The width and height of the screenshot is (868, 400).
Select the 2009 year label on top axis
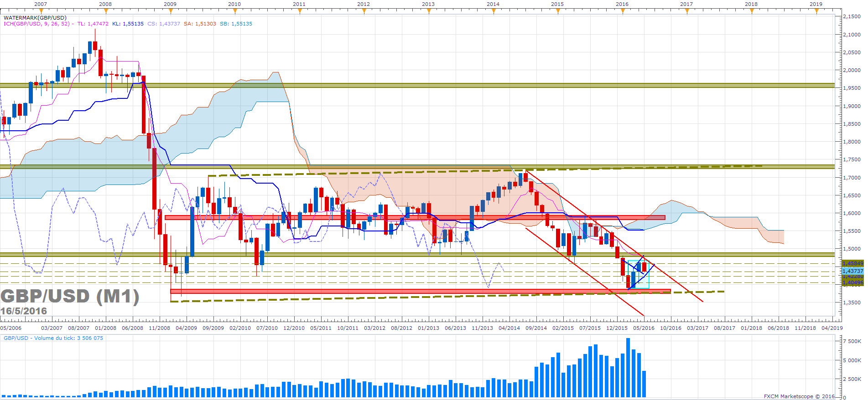point(170,4)
